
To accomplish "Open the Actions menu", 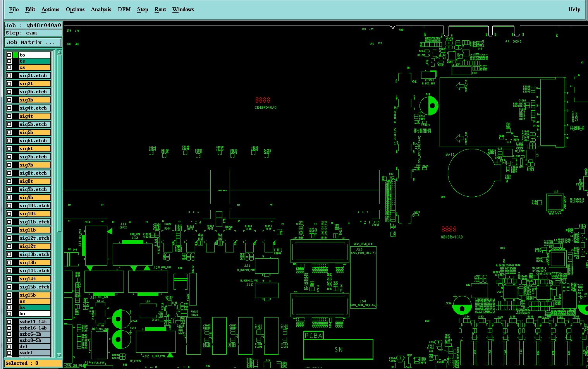I will click(x=50, y=10).
